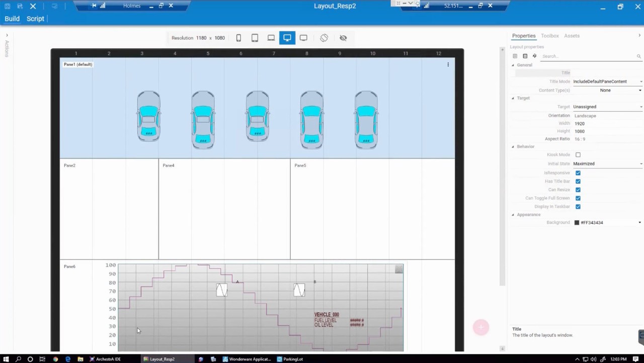The image size is (644, 363).
Task: Uncheck the Can Resize checkbox
Action: pyautogui.click(x=578, y=190)
